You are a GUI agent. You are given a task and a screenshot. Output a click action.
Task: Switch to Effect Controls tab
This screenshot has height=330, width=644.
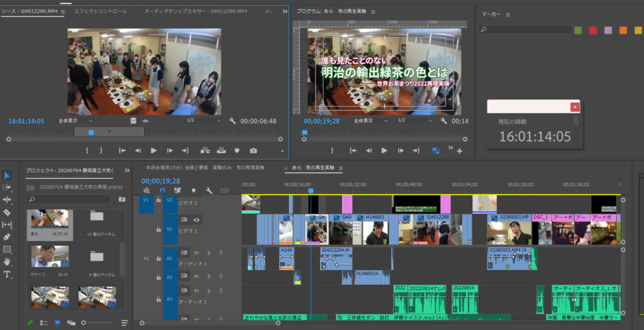pyautogui.click(x=101, y=11)
